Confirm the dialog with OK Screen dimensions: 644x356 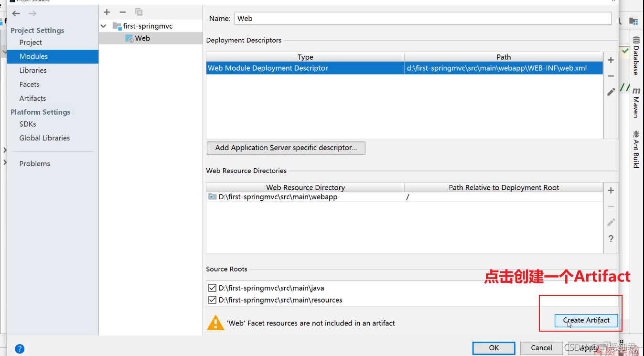click(494, 348)
